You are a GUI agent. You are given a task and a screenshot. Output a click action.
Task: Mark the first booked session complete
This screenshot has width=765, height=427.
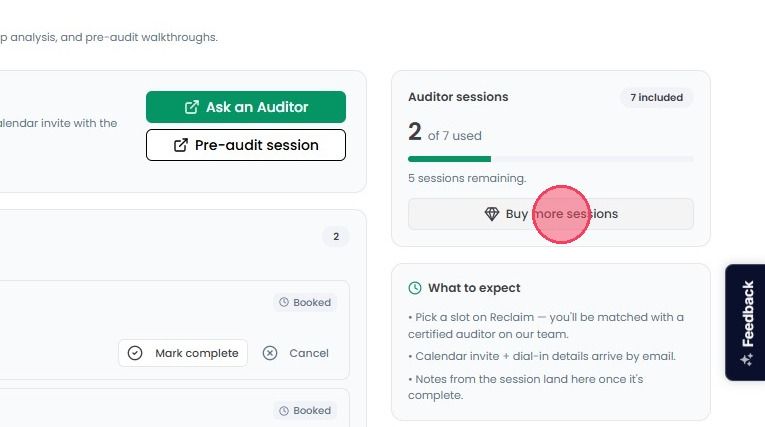pos(183,353)
